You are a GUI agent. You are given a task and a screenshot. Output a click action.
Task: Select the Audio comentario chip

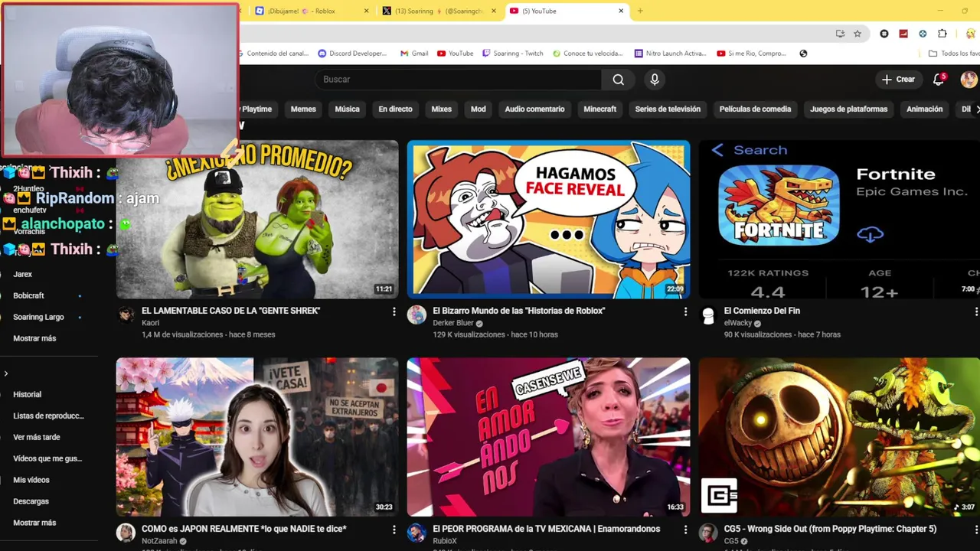coord(534,109)
